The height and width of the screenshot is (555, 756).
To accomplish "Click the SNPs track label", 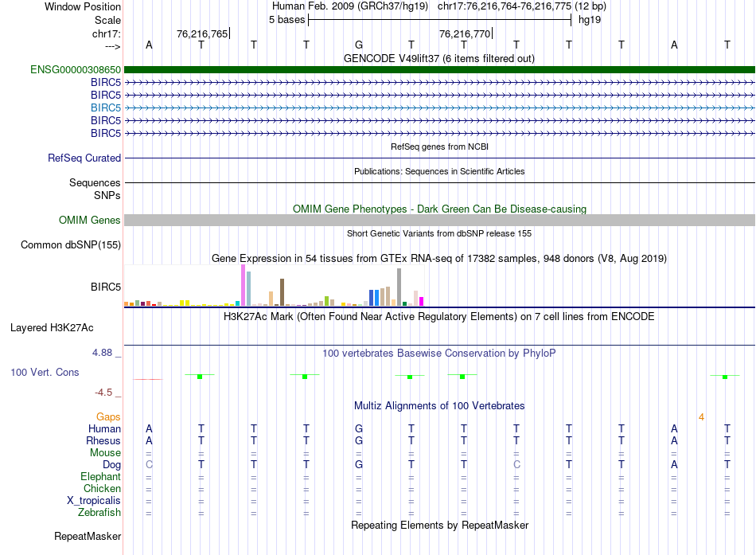I will pos(107,195).
